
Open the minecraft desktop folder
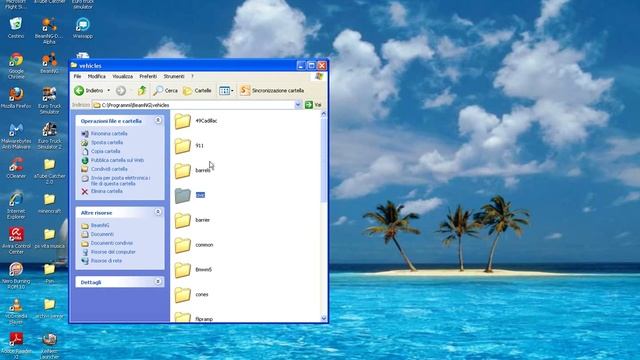point(49,203)
